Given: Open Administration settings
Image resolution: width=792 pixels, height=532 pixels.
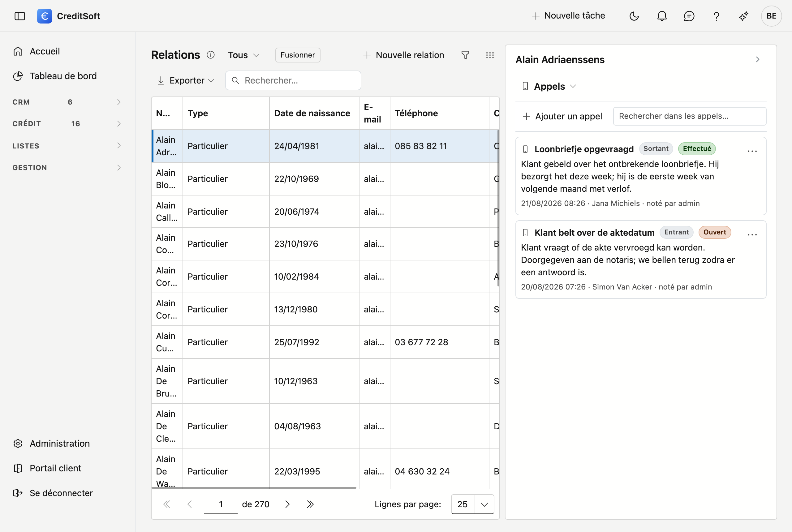Looking at the screenshot, I should coord(51,444).
